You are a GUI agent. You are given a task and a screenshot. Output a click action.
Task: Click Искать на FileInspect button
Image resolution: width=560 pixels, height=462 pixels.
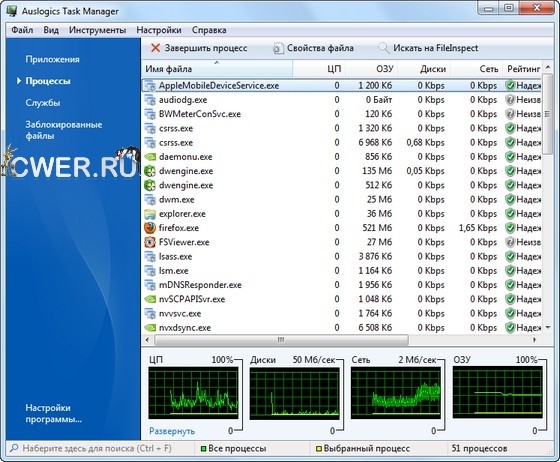pyautogui.click(x=428, y=48)
